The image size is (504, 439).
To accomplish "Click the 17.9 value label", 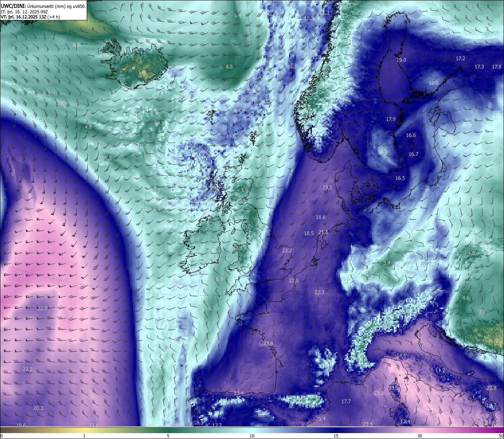I will tap(391, 119).
